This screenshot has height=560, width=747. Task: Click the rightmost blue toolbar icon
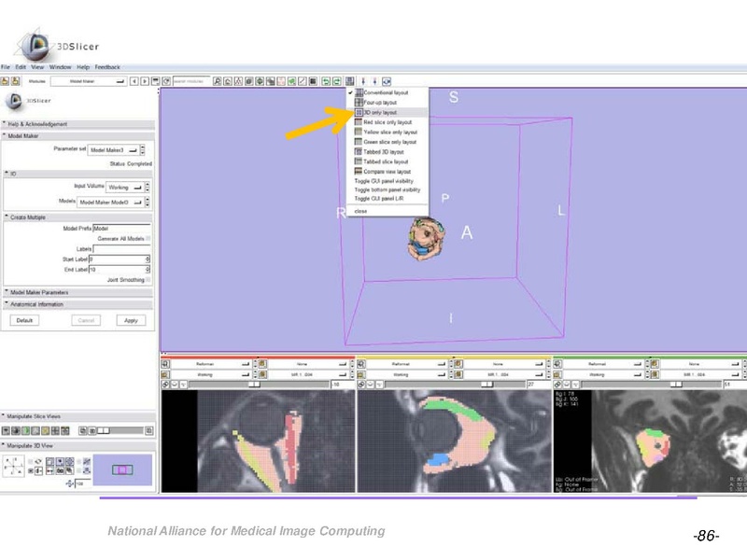[387, 81]
